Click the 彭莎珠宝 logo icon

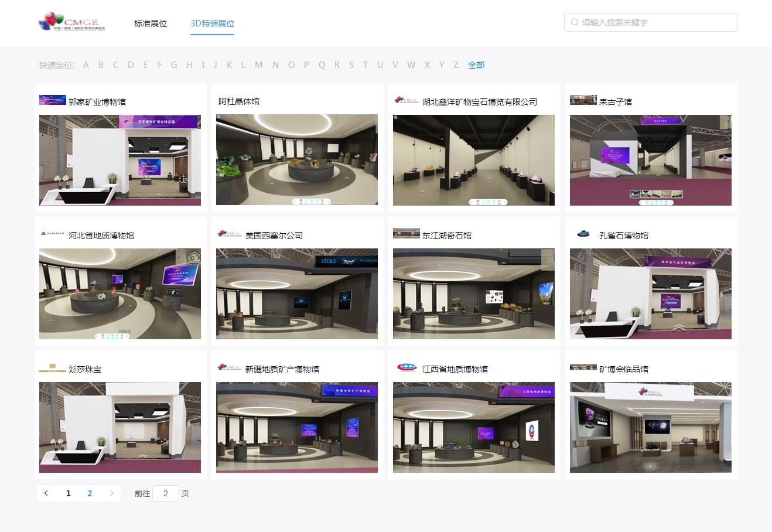pyautogui.click(x=52, y=368)
